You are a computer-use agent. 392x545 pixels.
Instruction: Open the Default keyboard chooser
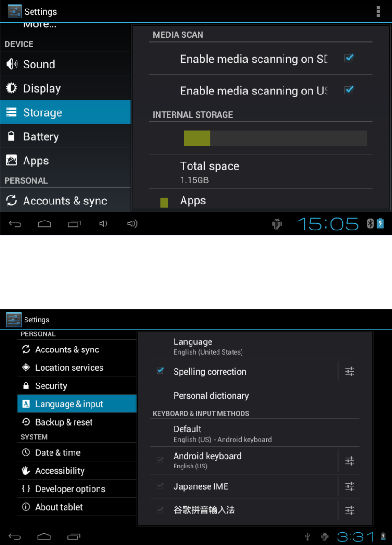pyautogui.click(x=255, y=434)
